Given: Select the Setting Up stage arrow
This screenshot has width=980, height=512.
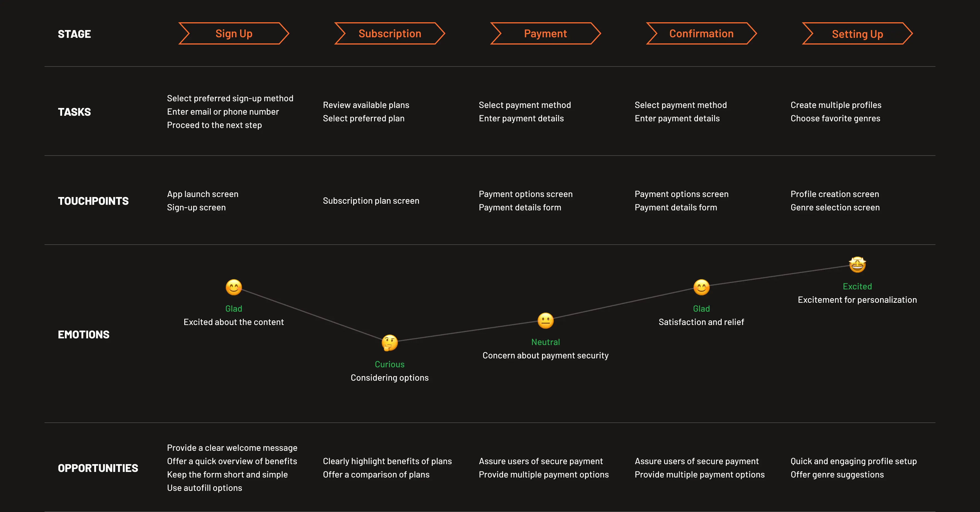Looking at the screenshot, I should coord(857,34).
